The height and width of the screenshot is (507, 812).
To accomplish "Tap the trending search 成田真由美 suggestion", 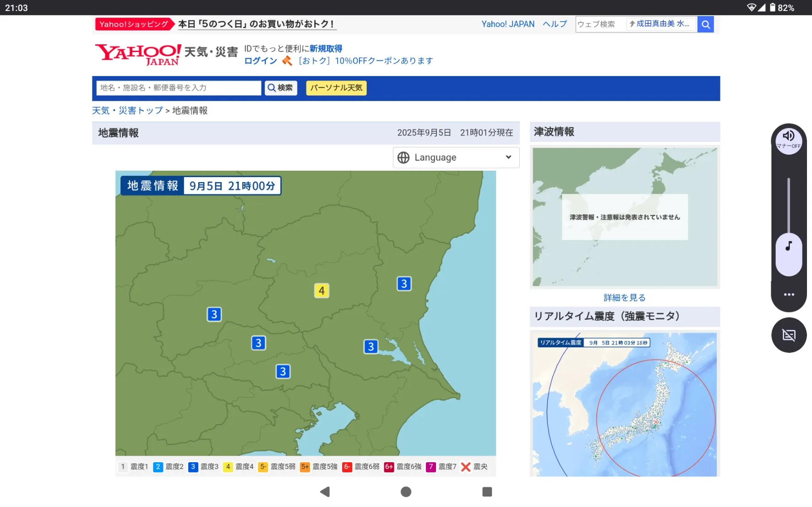I will click(660, 24).
